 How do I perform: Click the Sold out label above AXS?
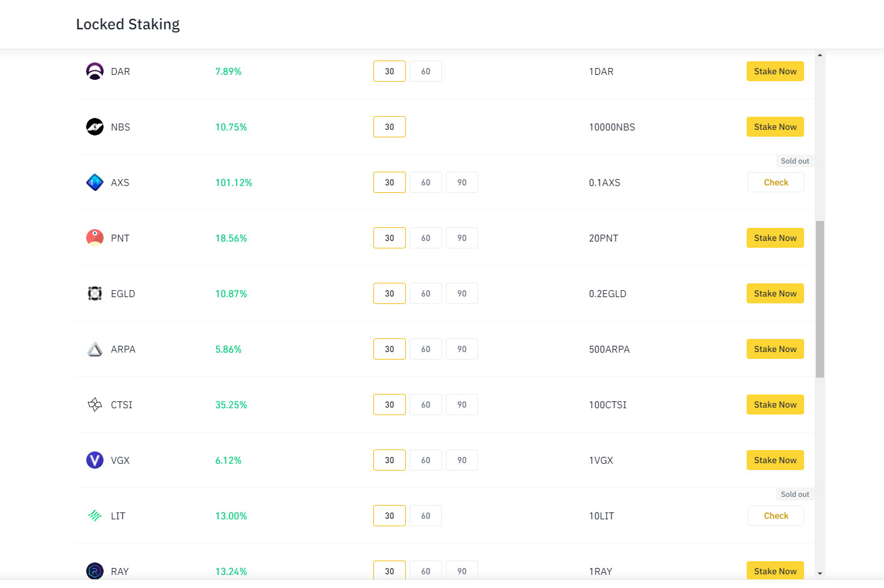pyautogui.click(x=795, y=161)
